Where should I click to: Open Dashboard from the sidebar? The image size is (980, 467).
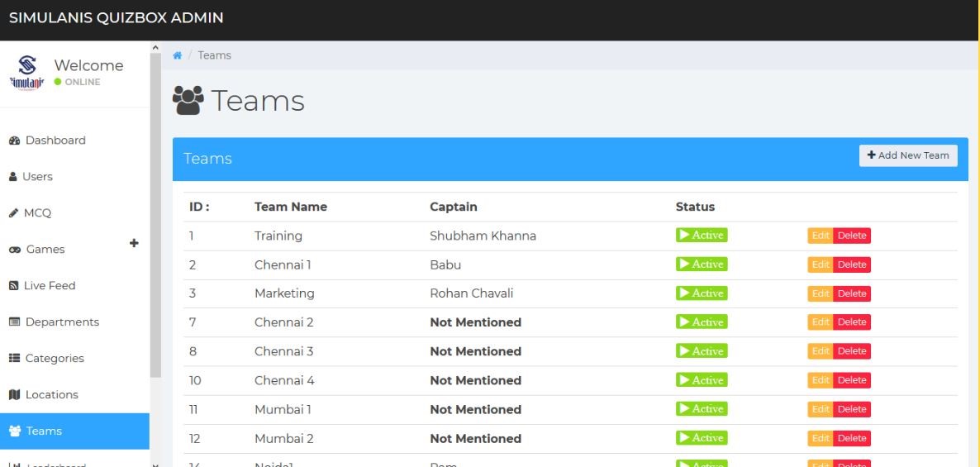point(55,141)
